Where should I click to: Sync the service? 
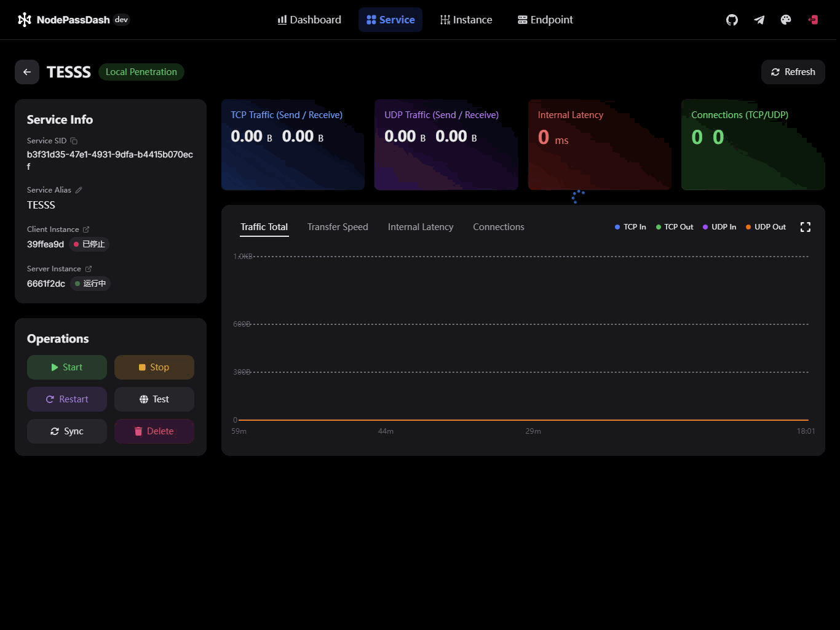tap(67, 431)
